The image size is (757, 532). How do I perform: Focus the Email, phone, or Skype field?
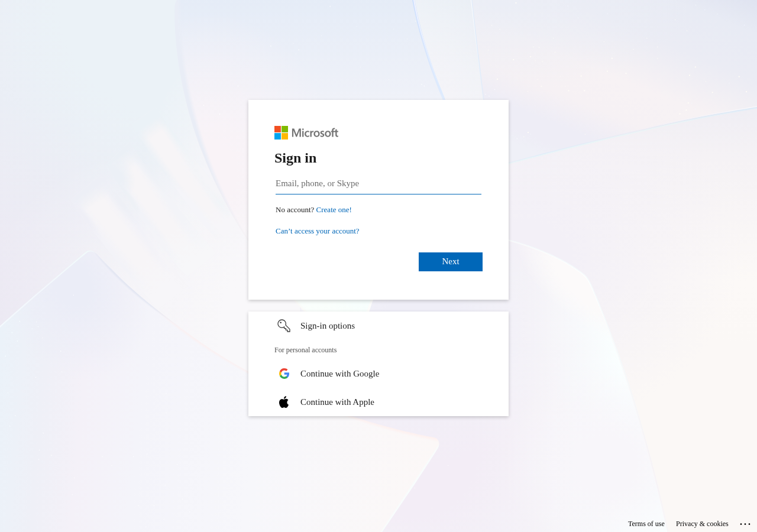coord(378,184)
